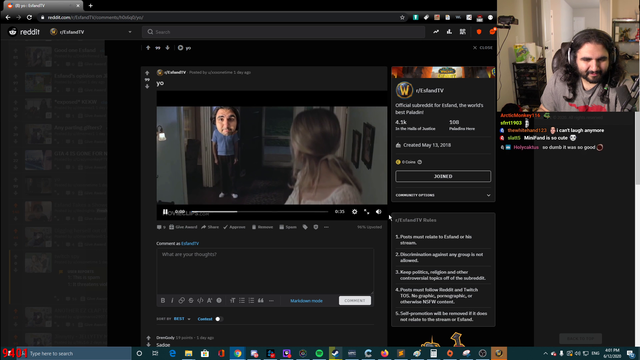Image resolution: width=640 pixels, height=360 pixels.
Task: Go to Reddit home logo
Action: [24, 32]
